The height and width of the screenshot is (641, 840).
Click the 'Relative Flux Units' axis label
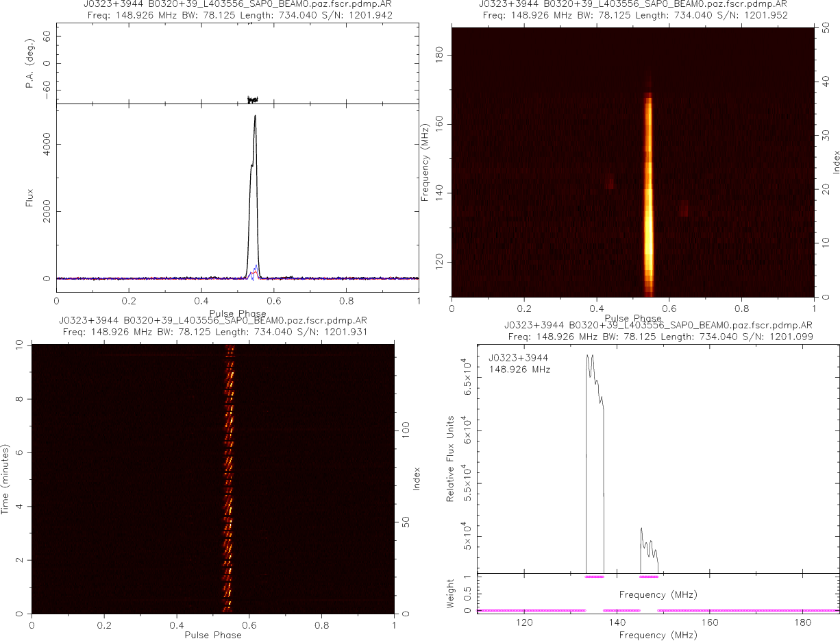451,459
